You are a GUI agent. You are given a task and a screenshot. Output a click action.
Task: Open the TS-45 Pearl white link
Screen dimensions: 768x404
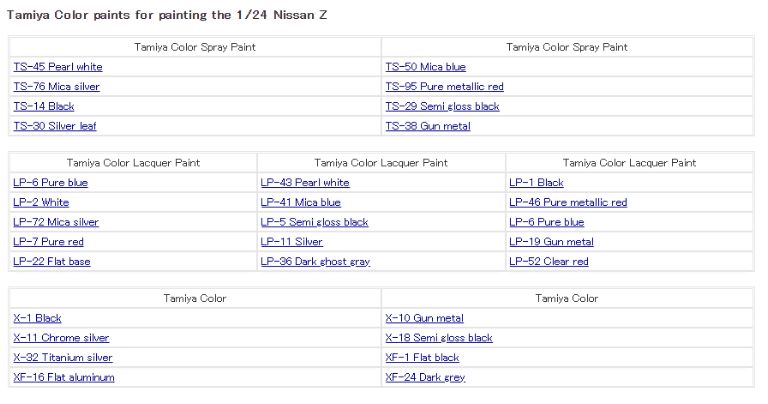(57, 67)
